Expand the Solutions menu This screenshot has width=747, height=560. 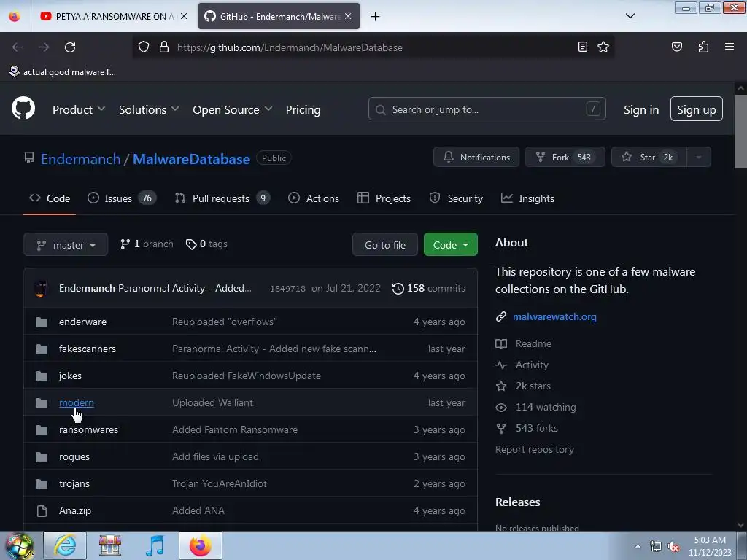pos(149,109)
